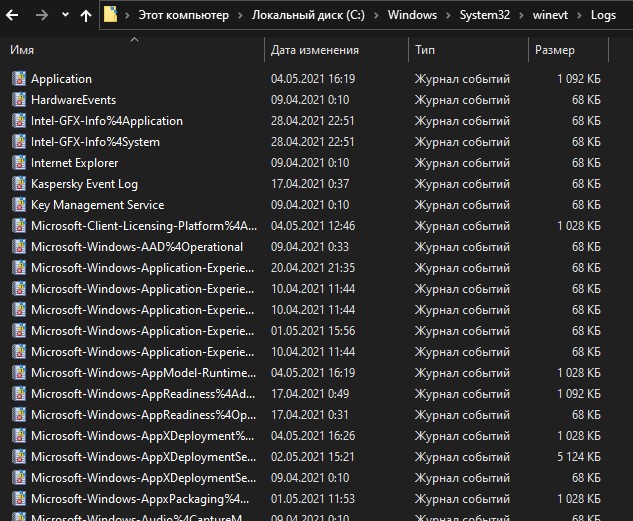633x521 pixels.
Task: Sort by the Размер column header
Action: (554, 50)
